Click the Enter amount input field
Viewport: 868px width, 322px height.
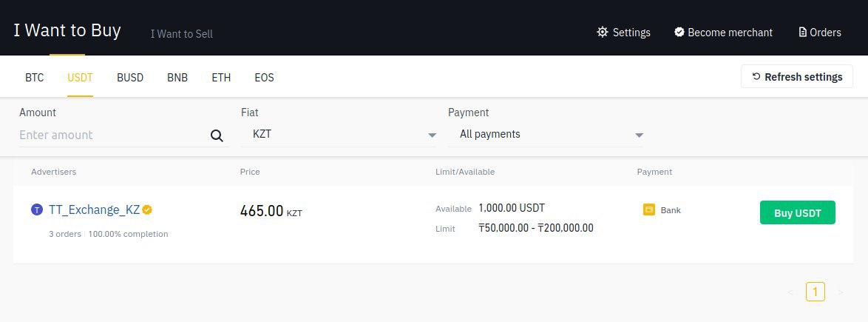click(113, 135)
